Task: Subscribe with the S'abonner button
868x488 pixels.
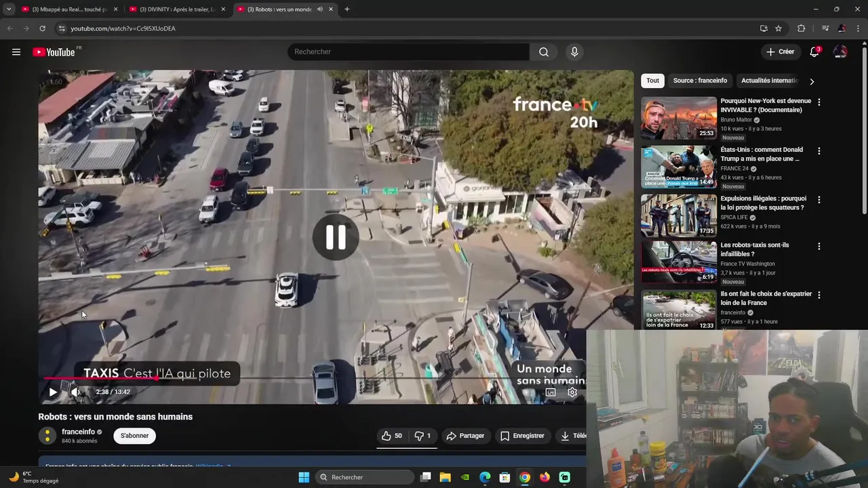Action: click(134, 436)
